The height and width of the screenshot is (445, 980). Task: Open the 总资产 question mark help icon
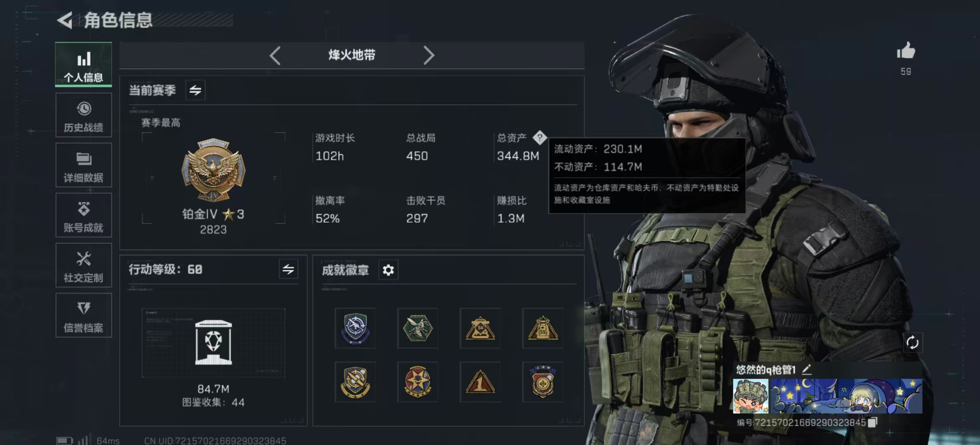pyautogui.click(x=539, y=138)
